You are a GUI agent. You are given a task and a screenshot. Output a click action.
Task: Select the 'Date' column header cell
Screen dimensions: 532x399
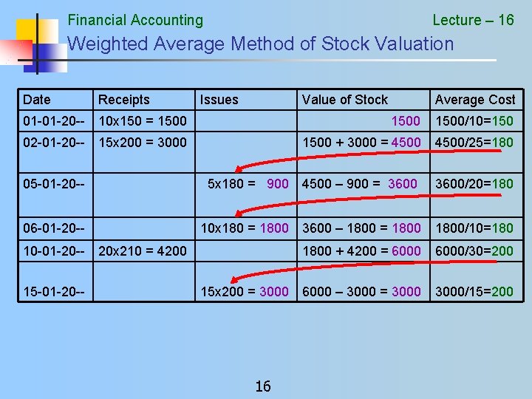point(55,100)
